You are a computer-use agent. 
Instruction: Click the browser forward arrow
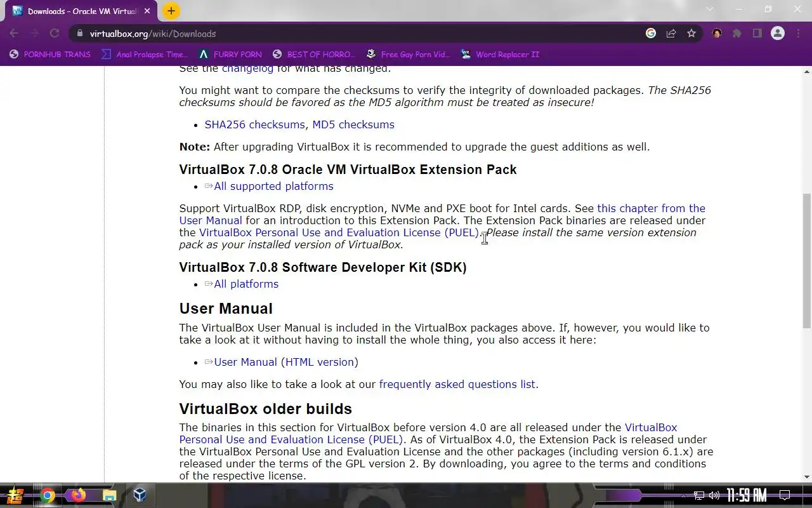[x=34, y=34]
